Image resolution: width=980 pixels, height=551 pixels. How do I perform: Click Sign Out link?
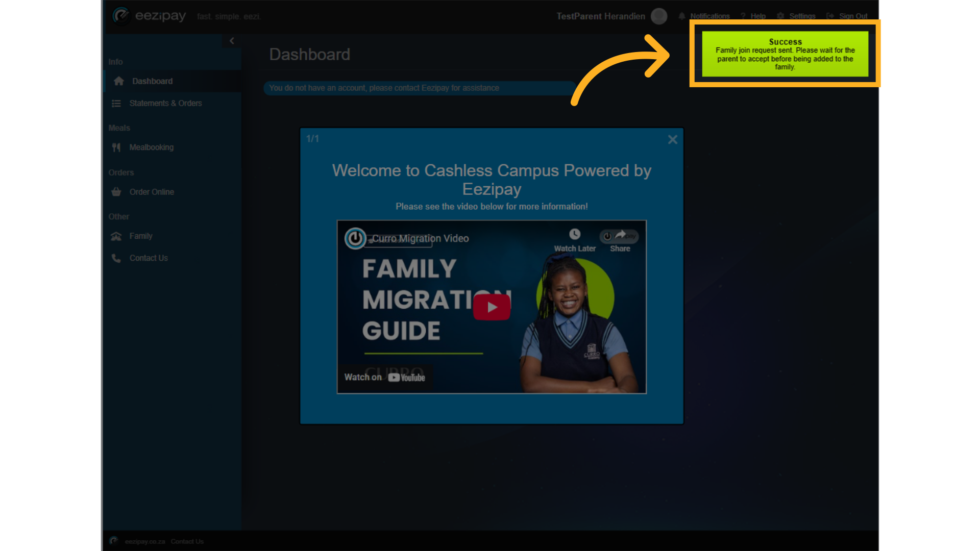(853, 16)
